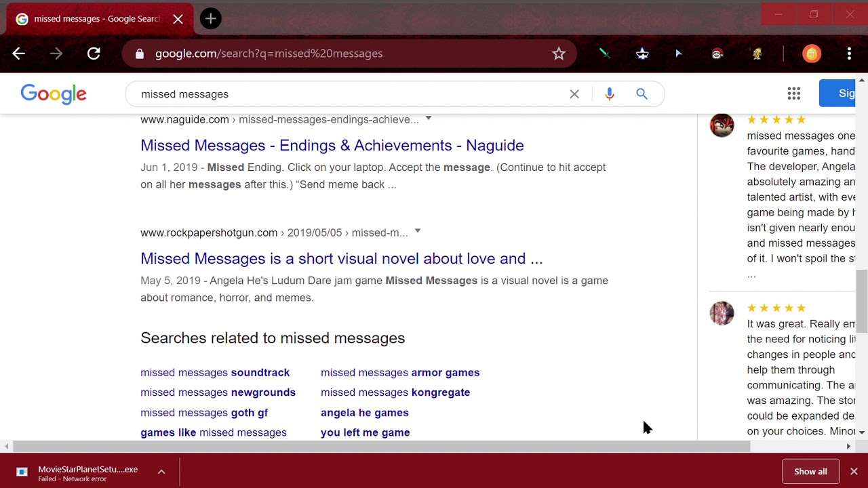
Task: Search missed messages armor games
Action: pyautogui.click(x=400, y=373)
